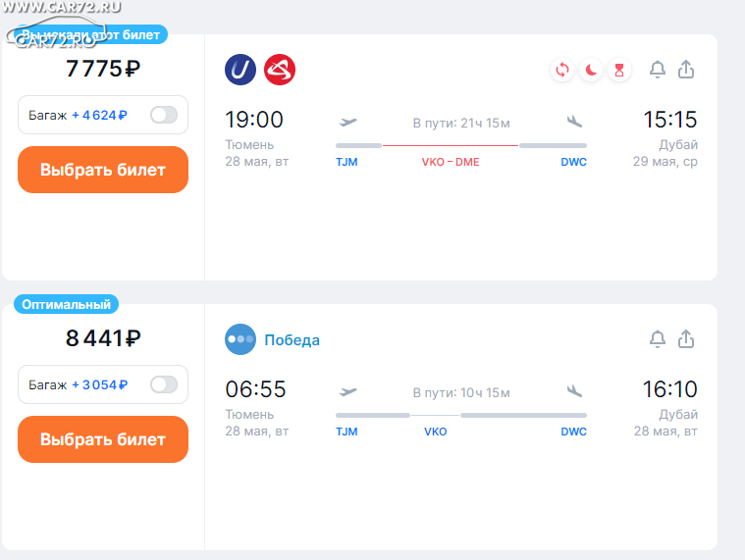Click the red transfer segment on route line

pos(451,146)
